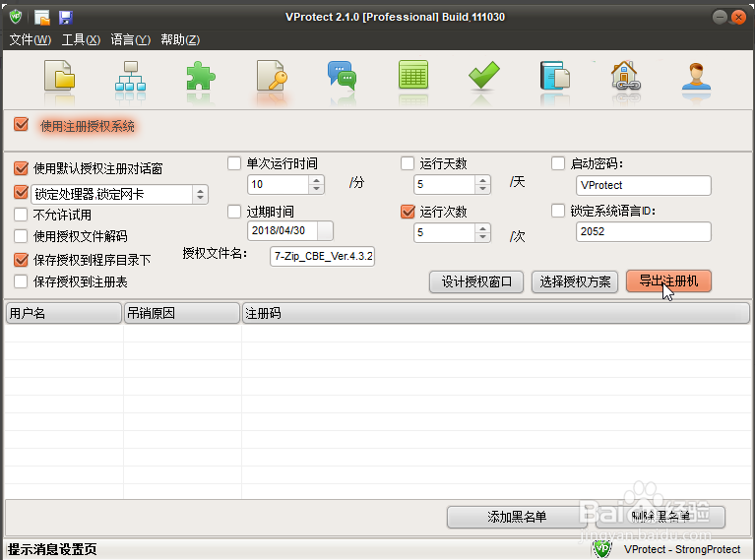Viewport: 755px width, 560px height.
Task: Increase single run time minutes spinner
Action: [x=316, y=180]
